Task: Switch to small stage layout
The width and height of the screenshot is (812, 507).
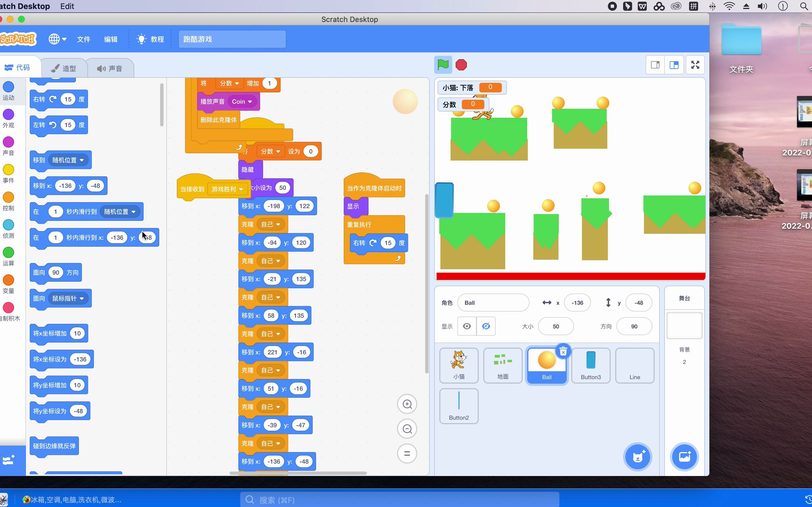Action: pyautogui.click(x=655, y=65)
